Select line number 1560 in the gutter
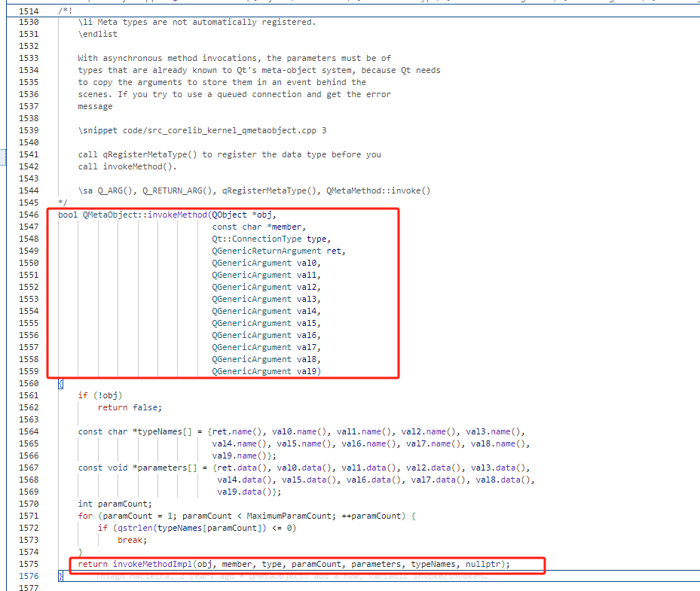Screen dimensions: 700x591 (x=29, y=383)
